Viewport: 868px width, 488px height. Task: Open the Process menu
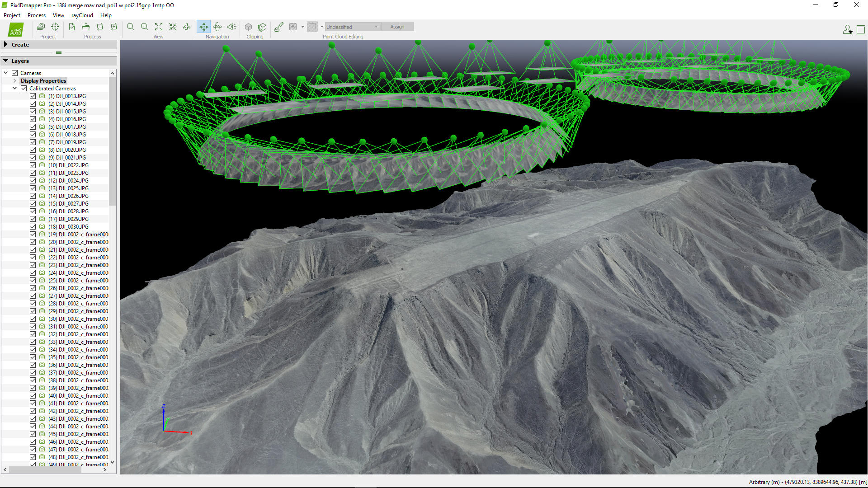coord(36,15)
